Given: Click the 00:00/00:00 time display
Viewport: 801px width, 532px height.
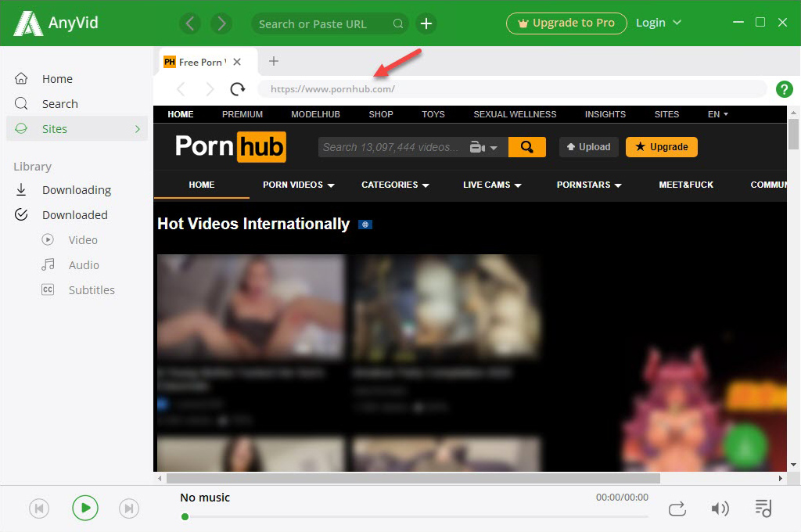Looking at the screenshot, I should (x=622, y=498).
